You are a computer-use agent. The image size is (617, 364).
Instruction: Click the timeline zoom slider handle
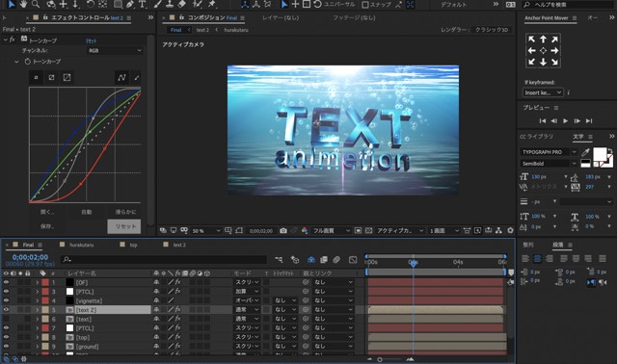pyautogui.click(x=380, y=359)
